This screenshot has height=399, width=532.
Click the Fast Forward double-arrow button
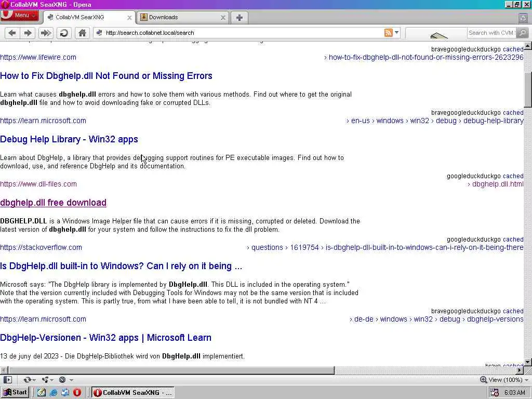tap(46, 33)
